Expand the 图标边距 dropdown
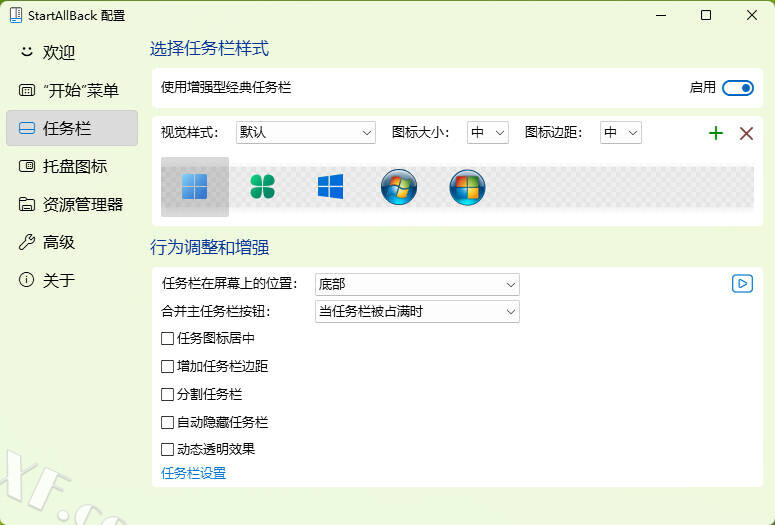This screenshot has width=775, height=525. click(x=621, y=132)
